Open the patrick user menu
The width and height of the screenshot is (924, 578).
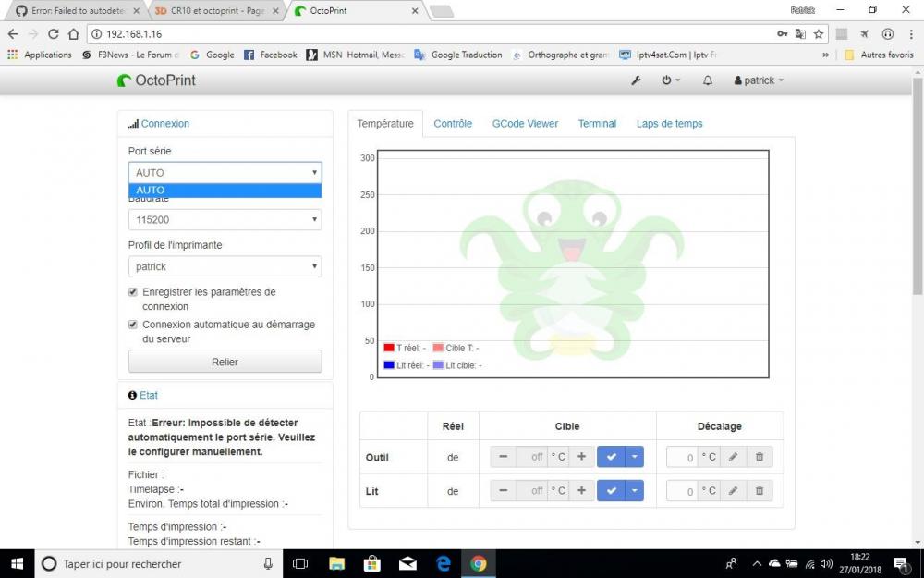click(759, 80)
